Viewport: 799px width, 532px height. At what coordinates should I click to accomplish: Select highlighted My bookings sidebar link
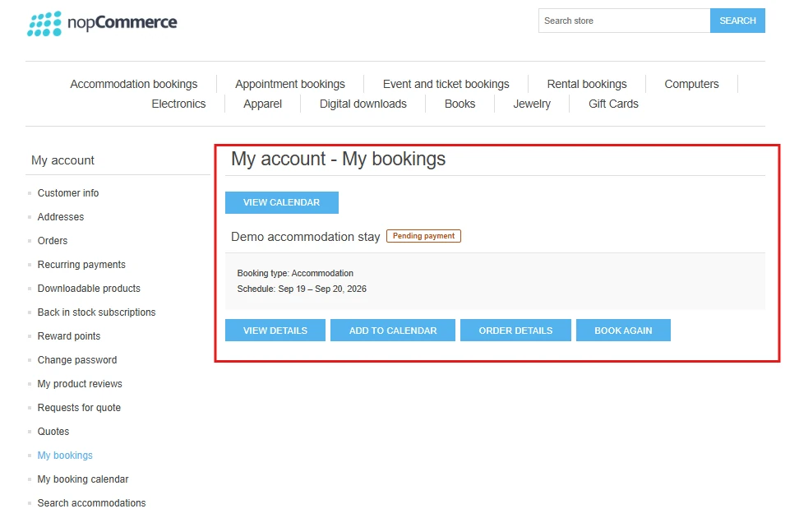pyautogui.click(x=65, y=456)
